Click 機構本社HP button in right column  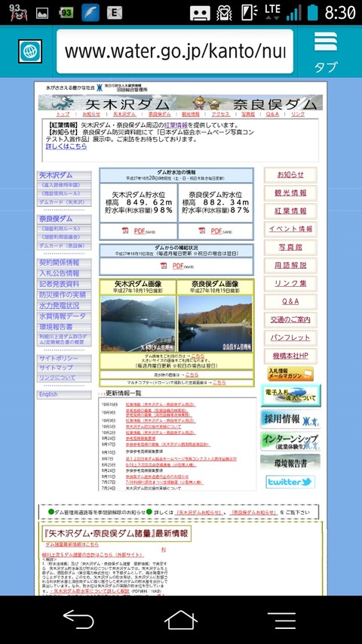290,356
